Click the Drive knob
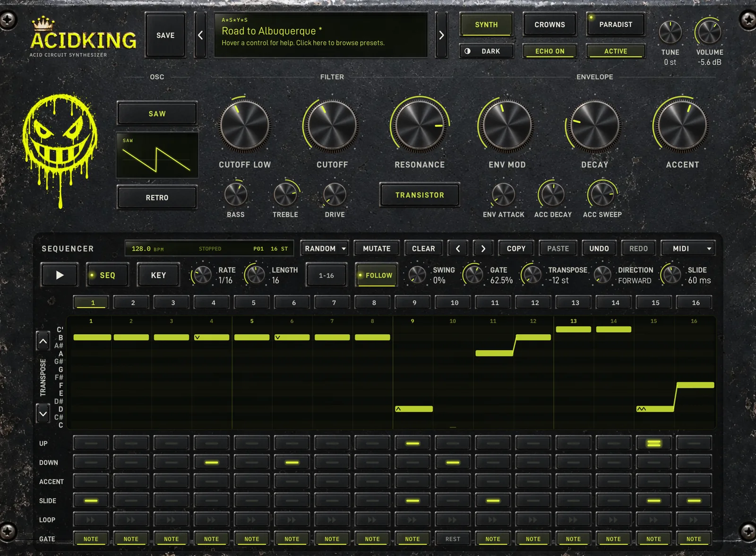Viewport: 756px width, 556px height. 335,194
